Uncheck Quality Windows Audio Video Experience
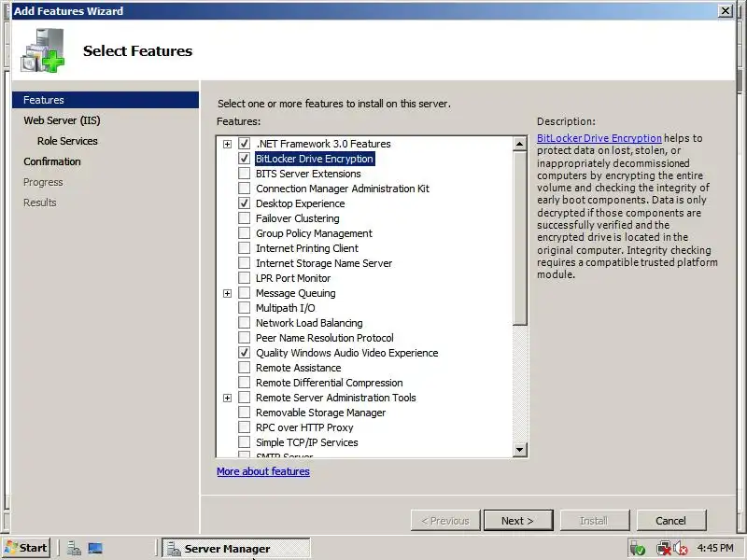 point(244,353)
